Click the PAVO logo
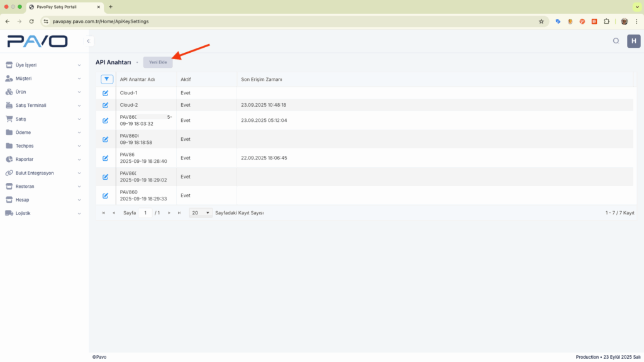Screen dimensions: 644x362 pyautogui.click(x=37, y=41)
